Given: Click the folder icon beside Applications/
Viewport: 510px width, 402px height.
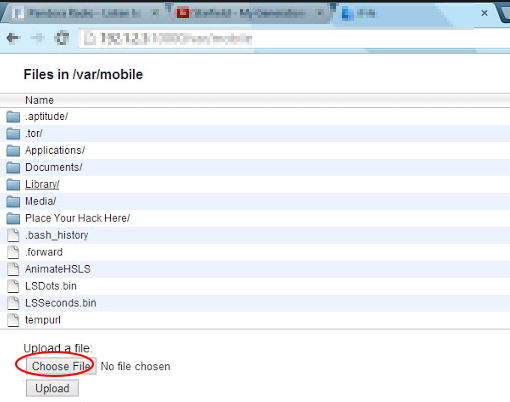Looking at the screenshot, I should coord(13,151).
